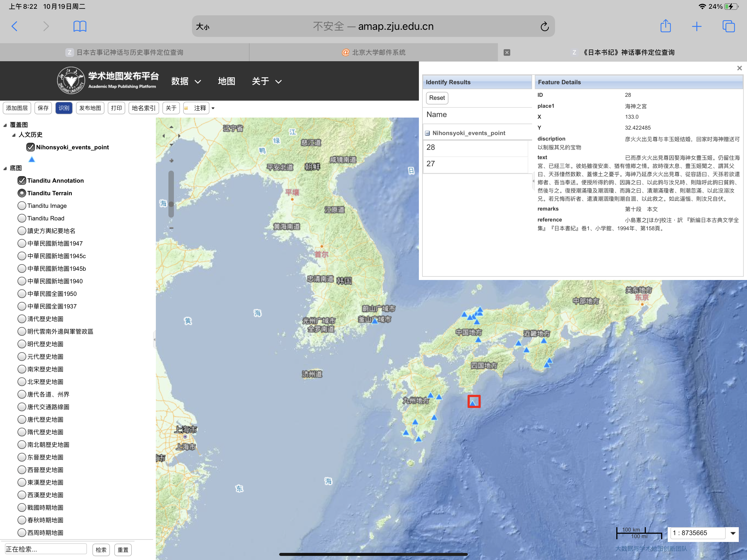Select the Tianditu Image basemap radio

click(x=22, y=206)
